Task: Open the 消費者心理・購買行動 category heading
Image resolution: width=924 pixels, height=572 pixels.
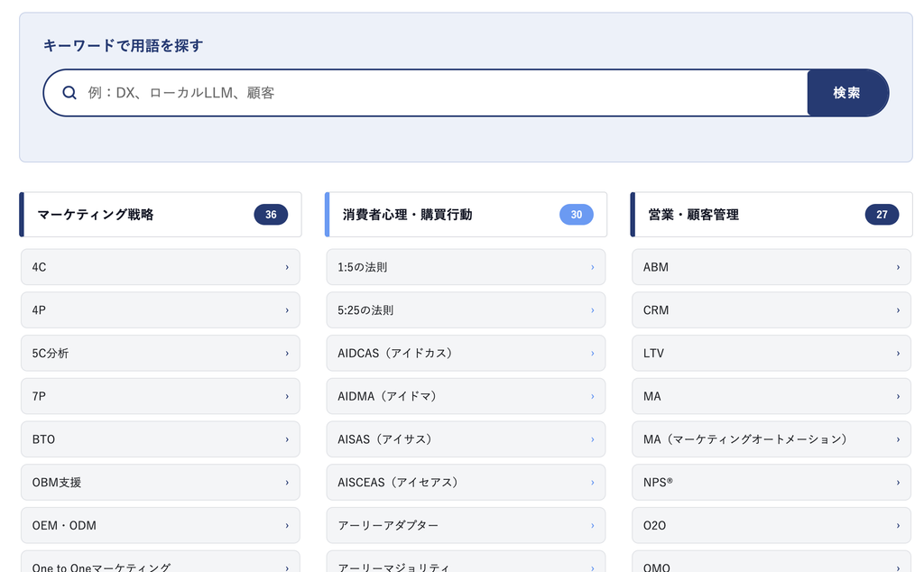Action: coord(466,215)
